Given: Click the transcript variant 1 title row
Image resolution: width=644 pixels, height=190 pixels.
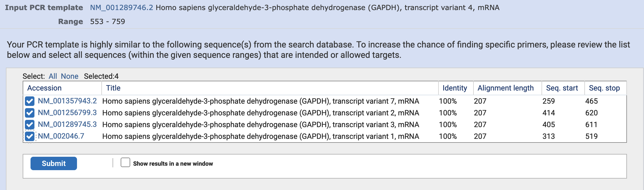Looking at the screenshot, I should click(260, 136).
